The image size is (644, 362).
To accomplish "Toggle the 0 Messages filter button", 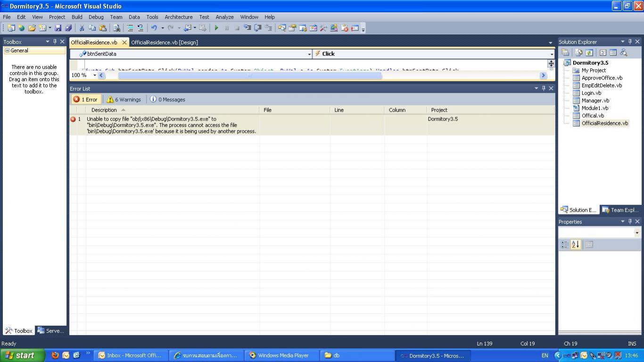I will coord(167,99).
